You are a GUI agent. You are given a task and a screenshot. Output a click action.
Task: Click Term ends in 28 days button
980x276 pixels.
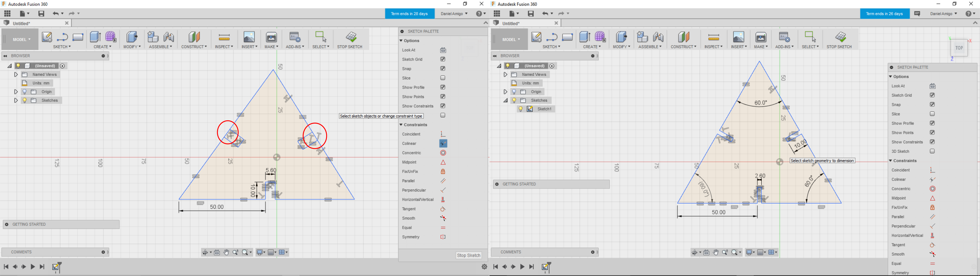point(410,14)
